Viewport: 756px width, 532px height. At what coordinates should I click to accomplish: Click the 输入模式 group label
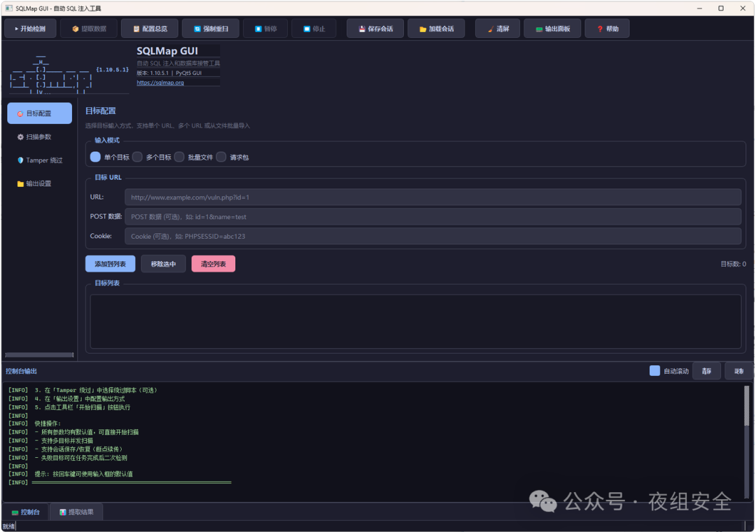tap(107, 141)
